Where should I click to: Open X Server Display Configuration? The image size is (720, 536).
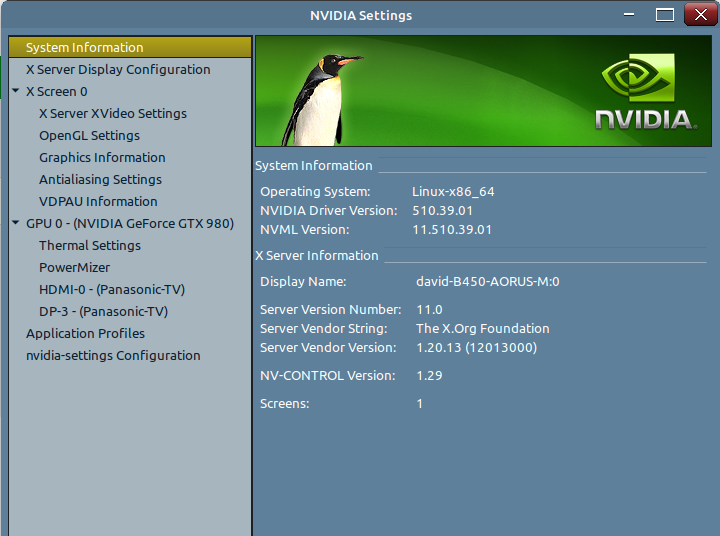pyautogui.click(x=118, y=69)
